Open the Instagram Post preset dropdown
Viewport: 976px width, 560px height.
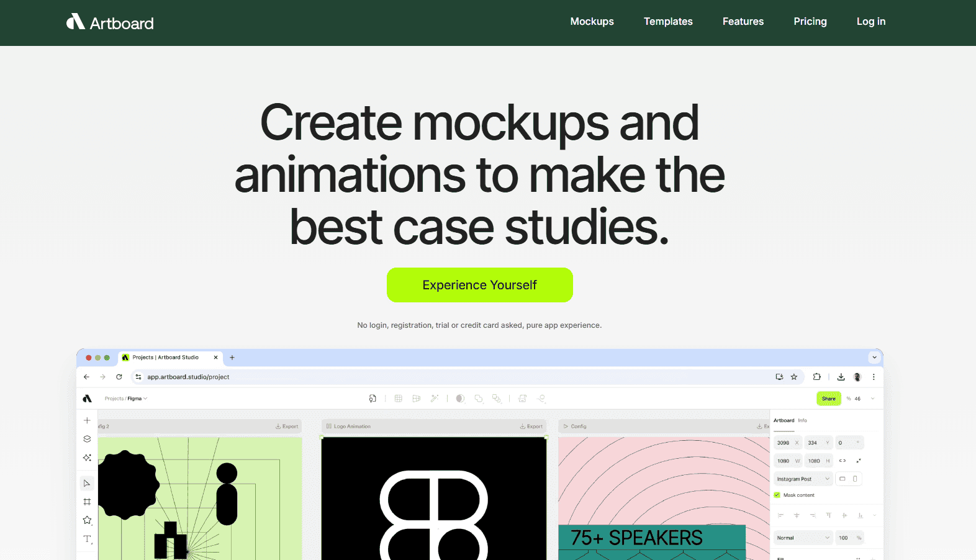(803, 479)
